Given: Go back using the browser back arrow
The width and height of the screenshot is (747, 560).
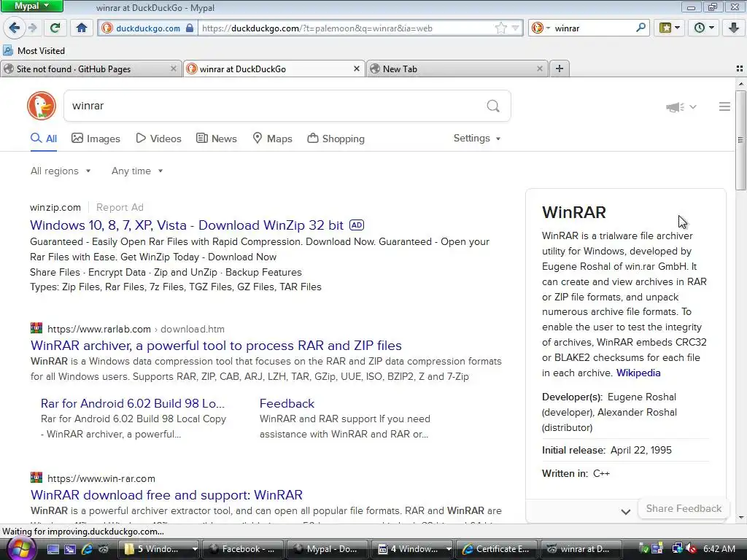Looking at the screenshot, I should point(15,28).
